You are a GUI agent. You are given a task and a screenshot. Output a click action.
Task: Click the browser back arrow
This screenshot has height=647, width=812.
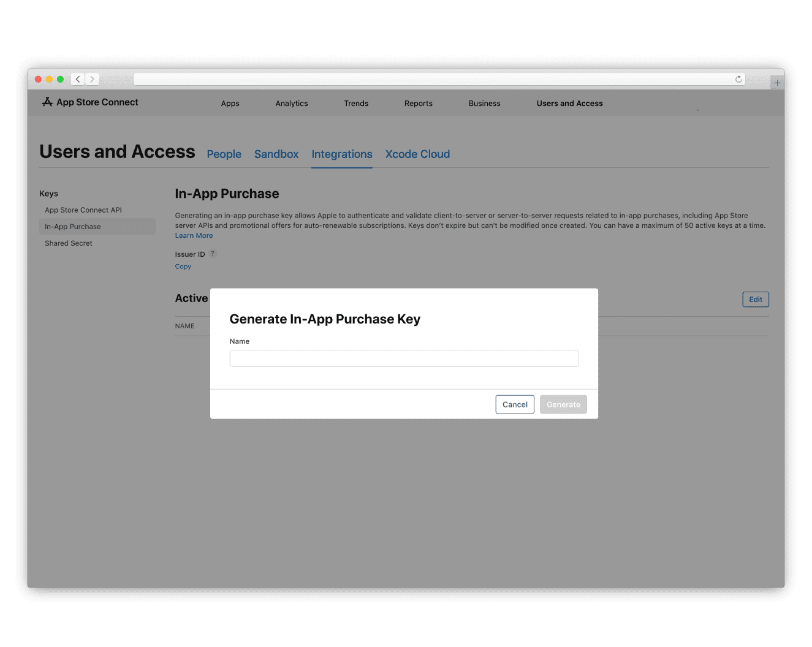click(x=77, y=79)
